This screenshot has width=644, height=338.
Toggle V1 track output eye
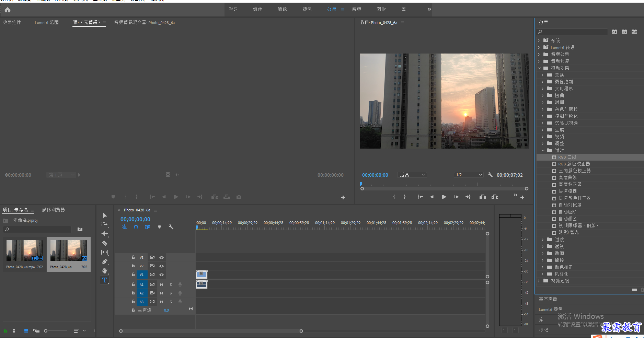(x=161, y=275)
